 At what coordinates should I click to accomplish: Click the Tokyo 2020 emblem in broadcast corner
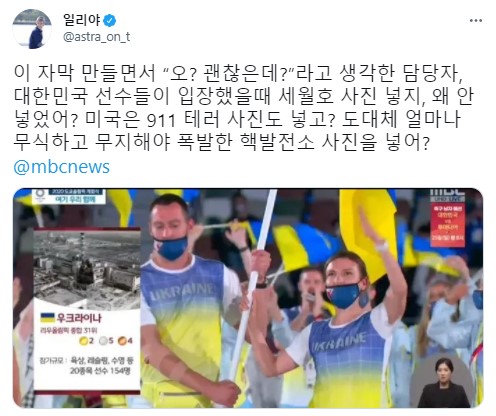pyautogui.click(x=41, y=196)
